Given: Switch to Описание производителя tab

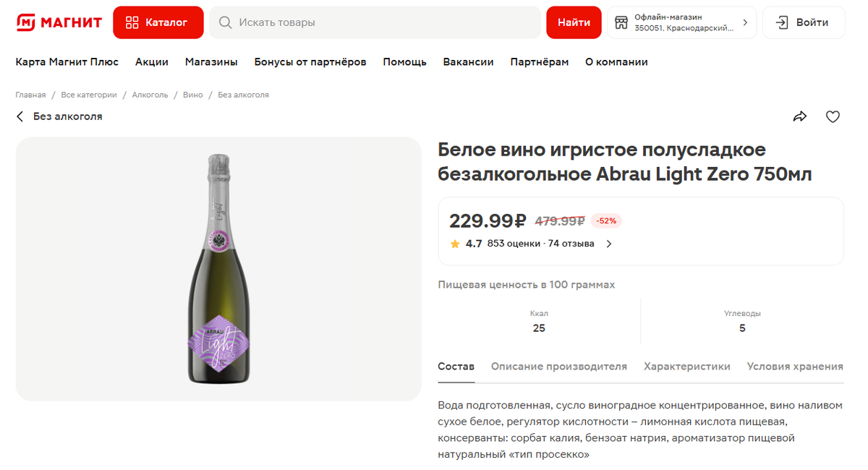Looking at the screenshot, I should click(x=558, y=367).
